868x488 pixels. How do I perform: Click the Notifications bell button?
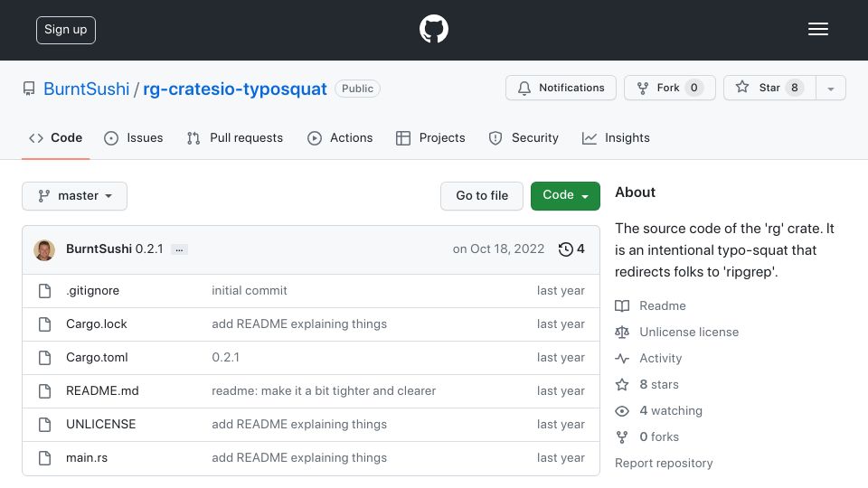(x=561, y=88)
